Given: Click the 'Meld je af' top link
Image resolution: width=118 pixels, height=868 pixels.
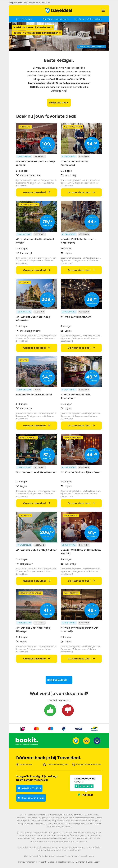Looking at the screenshot, I should coord(45,3).
